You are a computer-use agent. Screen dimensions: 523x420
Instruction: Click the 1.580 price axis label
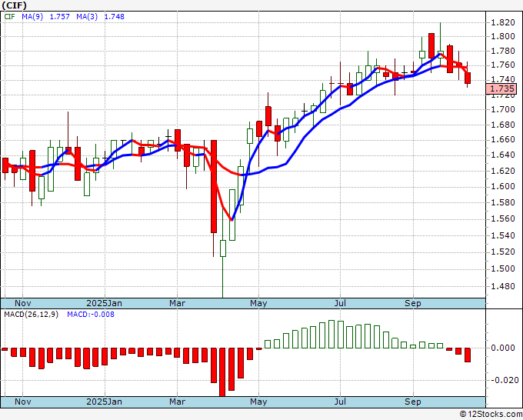[x=503, y=202]
